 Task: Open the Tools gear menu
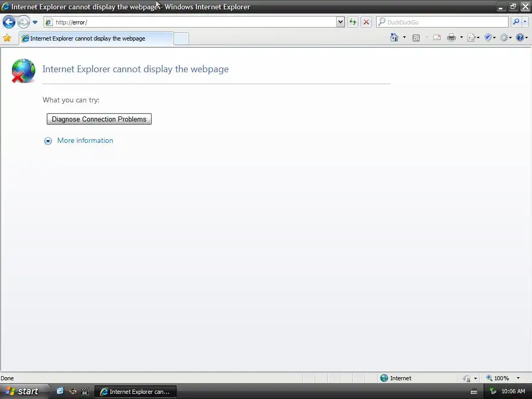(506, 37)
